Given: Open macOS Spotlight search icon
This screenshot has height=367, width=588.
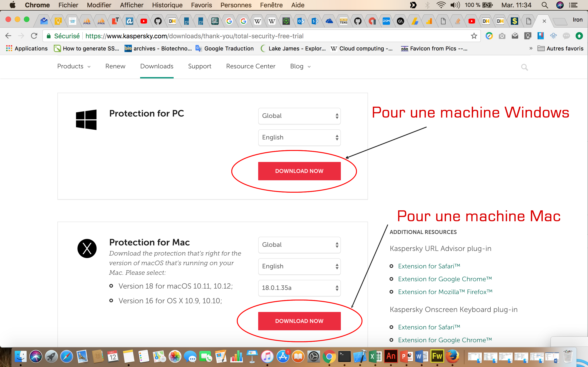Looking at the screenshot, I should click(x=545, y=5).
